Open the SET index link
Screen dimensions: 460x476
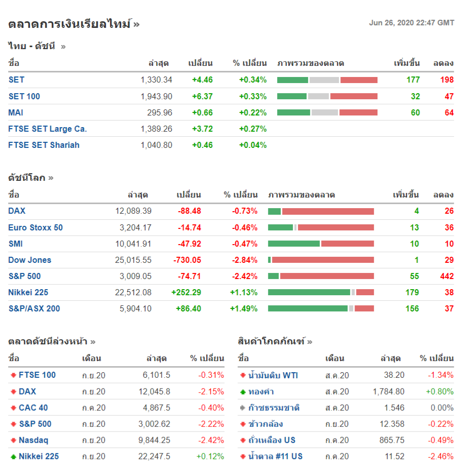[16, 80]
